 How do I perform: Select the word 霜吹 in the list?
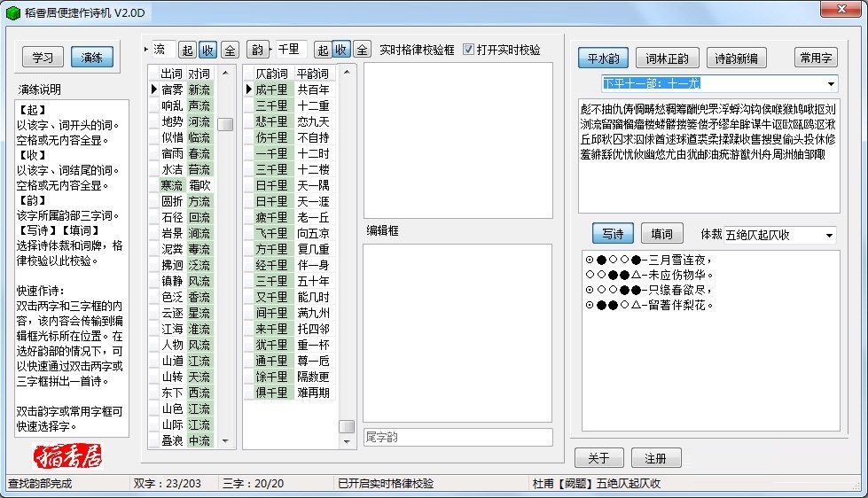click(x=199, y=185)
